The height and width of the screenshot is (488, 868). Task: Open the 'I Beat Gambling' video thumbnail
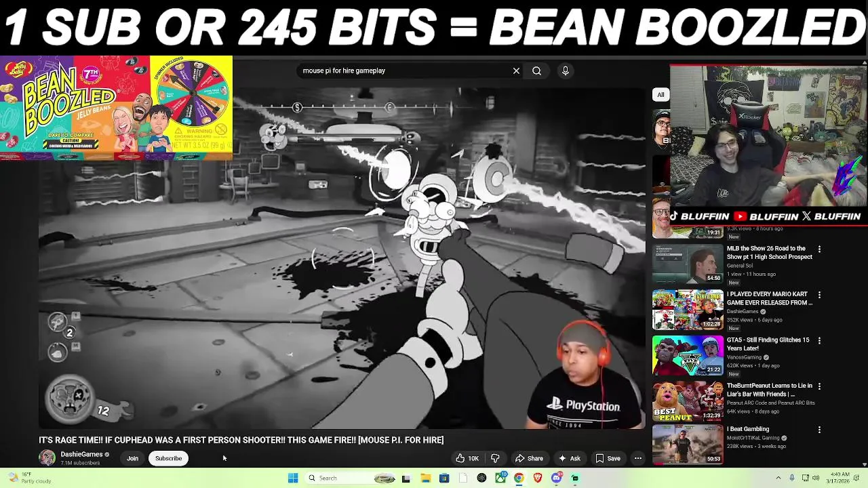pyautogui.click(x=688, y=445)
